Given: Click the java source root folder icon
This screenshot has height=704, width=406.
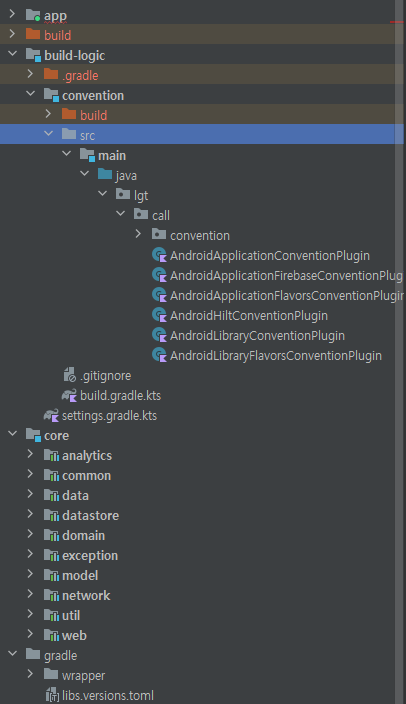Looking at the screenshot, I should pos(105,174).
